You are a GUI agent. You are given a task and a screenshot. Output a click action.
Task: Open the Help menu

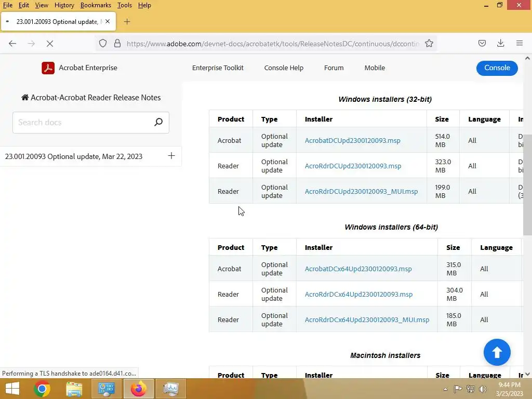pyautogui.click(x=144, y=5)
